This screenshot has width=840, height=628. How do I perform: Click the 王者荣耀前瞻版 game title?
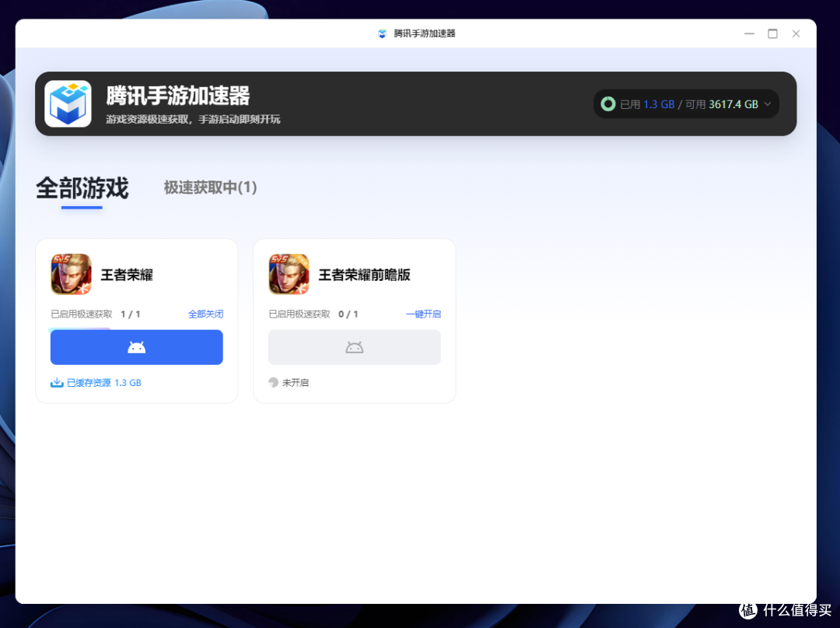pyautogui.click(x=364, y=275)
